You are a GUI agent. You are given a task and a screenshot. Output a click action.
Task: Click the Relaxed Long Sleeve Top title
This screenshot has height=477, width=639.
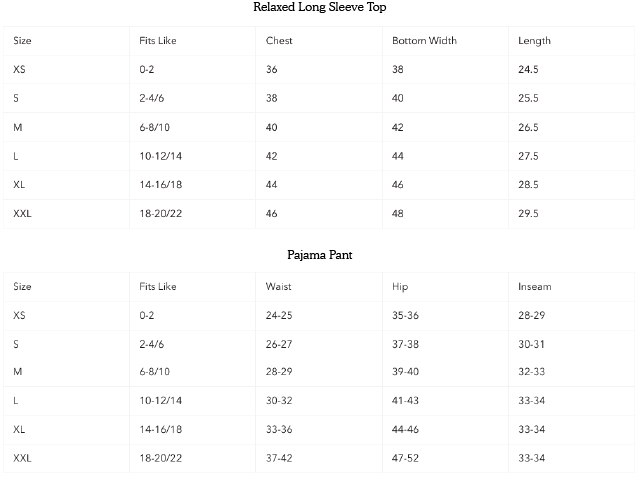pyautogui.click(x=319, y=8)
